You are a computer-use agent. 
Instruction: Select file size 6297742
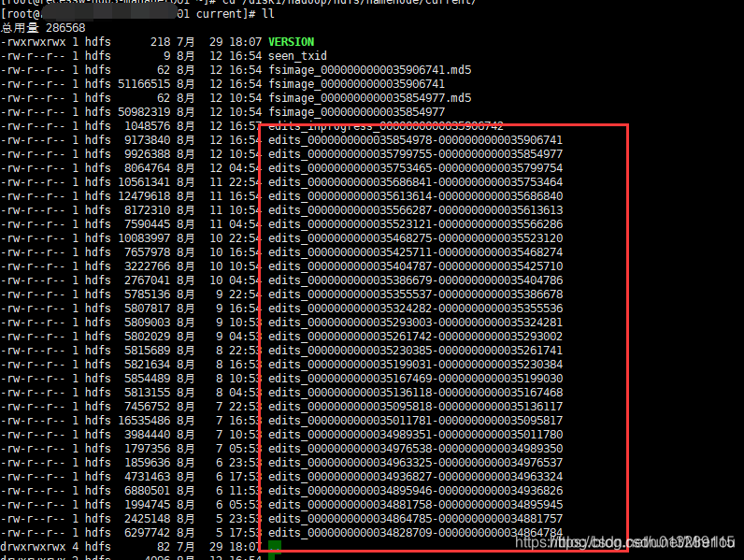pyautogui.click(x=147, y=533)
